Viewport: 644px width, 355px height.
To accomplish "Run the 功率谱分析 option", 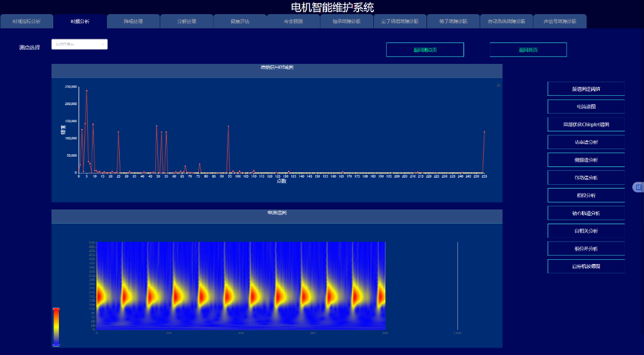I will click(586, 142).
